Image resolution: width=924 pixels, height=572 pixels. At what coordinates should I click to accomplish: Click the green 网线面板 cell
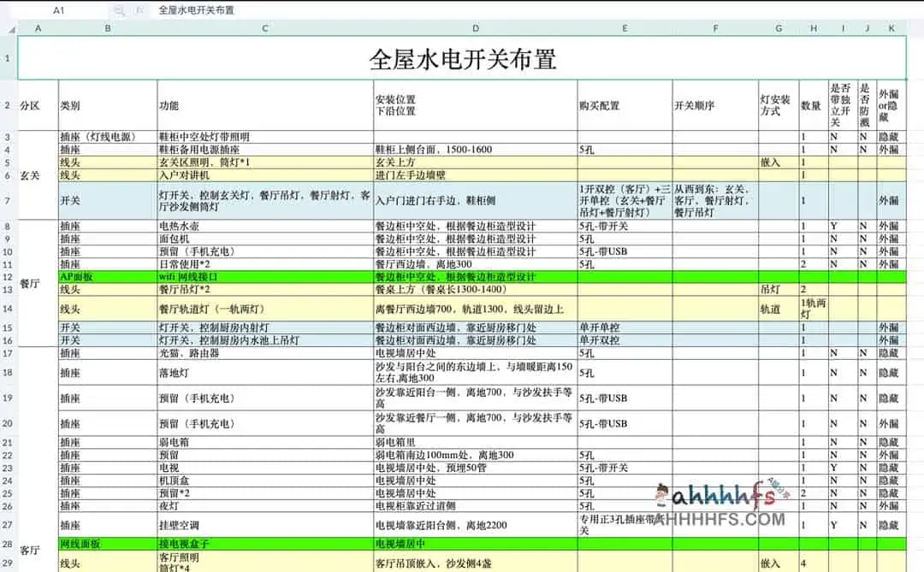point(107,544)
